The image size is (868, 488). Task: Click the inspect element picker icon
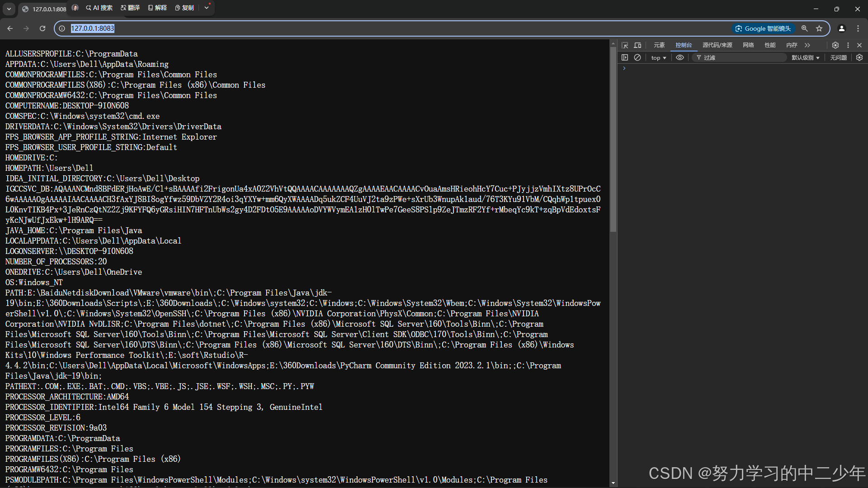(625, 45)
